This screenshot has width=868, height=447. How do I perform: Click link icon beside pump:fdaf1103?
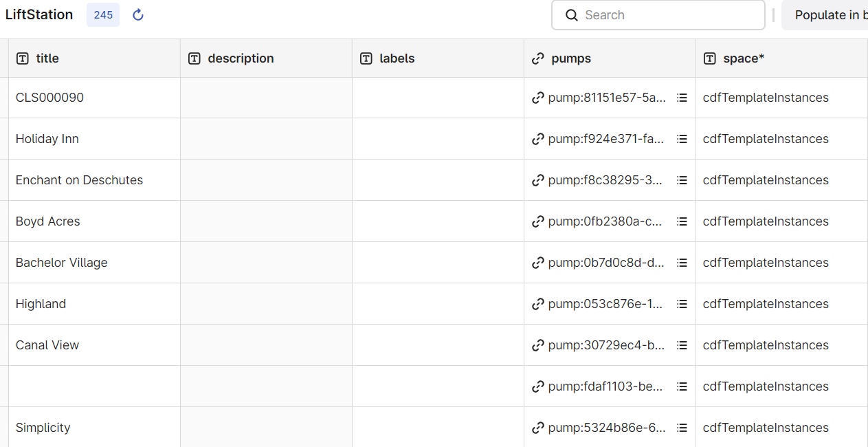(x=538, y=386)
